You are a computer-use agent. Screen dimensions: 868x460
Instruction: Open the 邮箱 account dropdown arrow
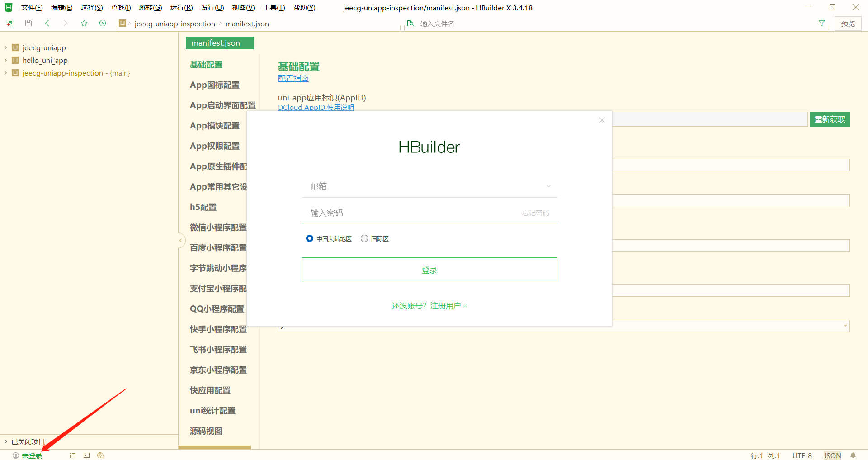tap(548, 186)
